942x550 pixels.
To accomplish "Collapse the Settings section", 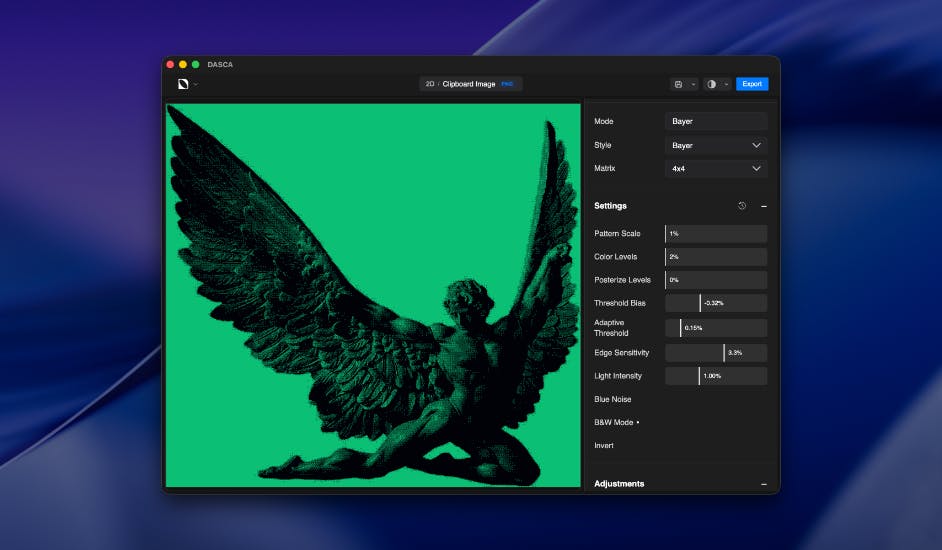I will (764, 206).
